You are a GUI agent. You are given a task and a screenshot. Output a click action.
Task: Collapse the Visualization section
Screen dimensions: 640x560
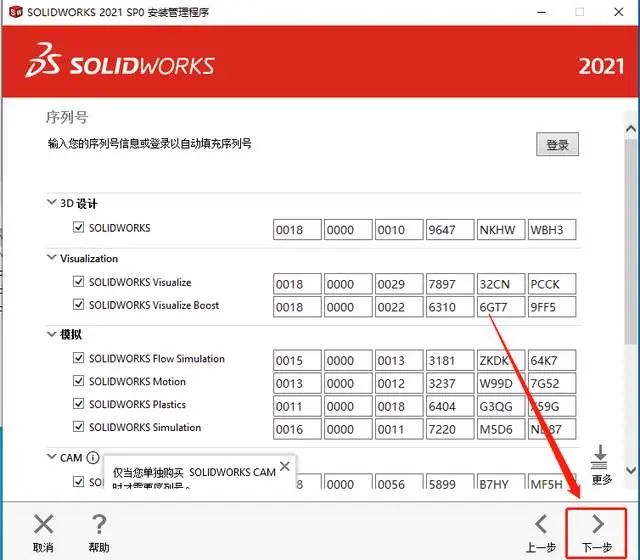(x=51, y=257)
